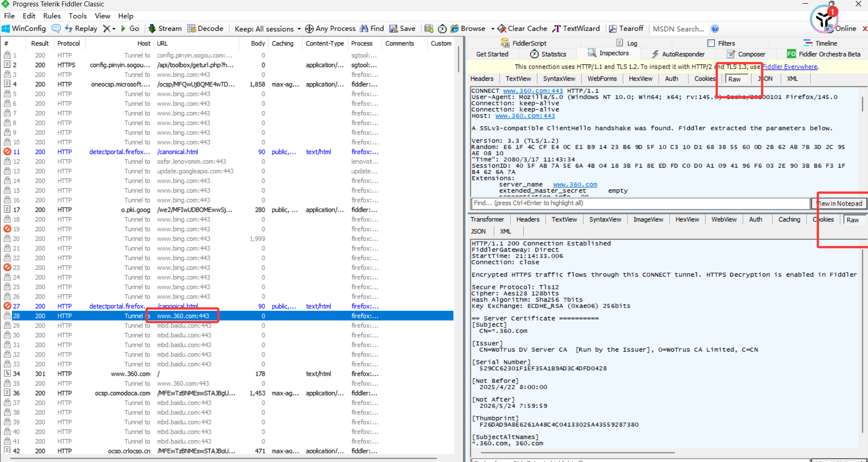Close the toolbar with red X
Viewport: 868px width, 462px height.
[x=864, y=29]
